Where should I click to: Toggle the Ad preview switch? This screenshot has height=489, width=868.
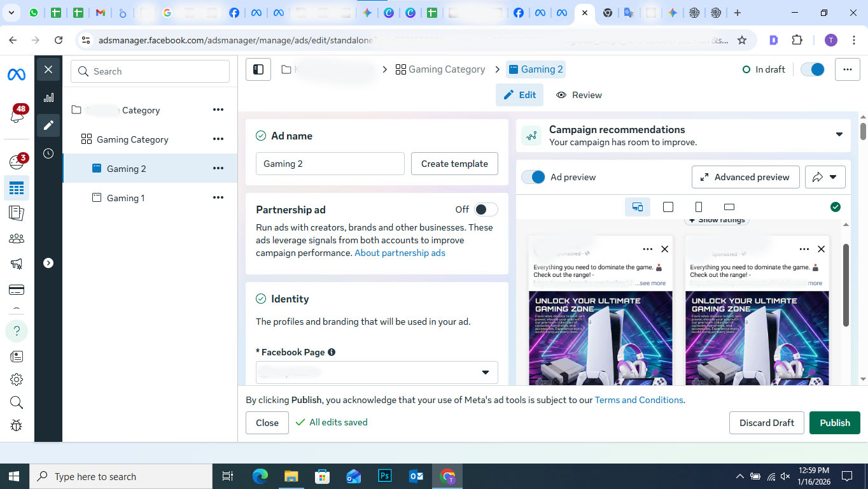click(533, 177)
